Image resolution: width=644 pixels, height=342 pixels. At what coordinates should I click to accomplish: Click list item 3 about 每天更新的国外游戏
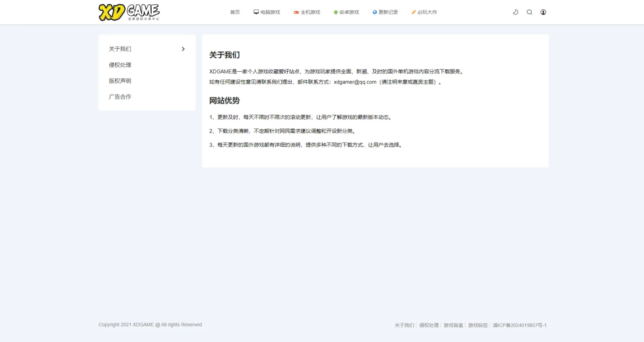coord(306,145)
